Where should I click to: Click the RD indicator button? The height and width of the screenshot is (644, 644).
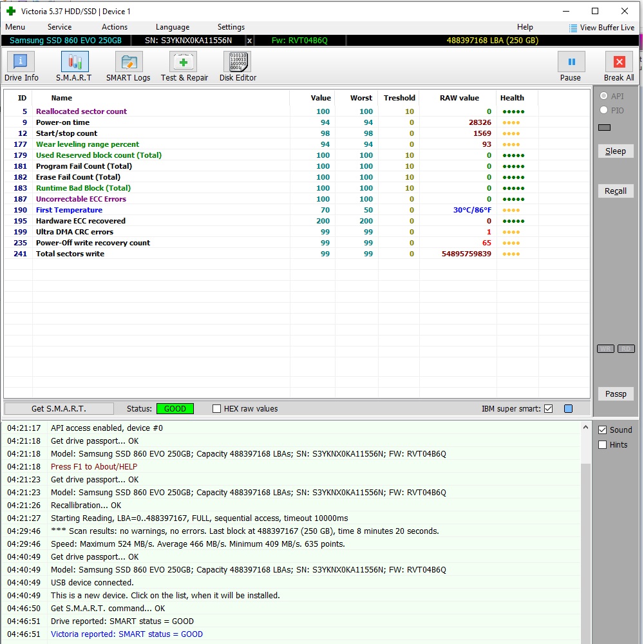pos(626,348)
